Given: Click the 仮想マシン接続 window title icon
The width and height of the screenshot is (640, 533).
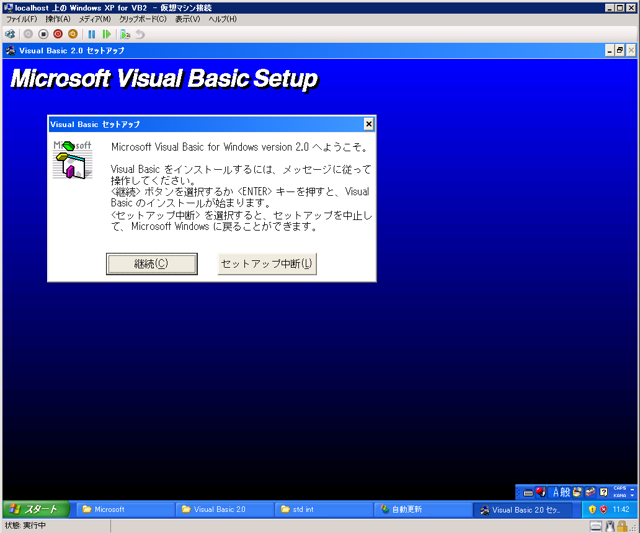Looking at the screenshot, I should [x=8, y=8].
